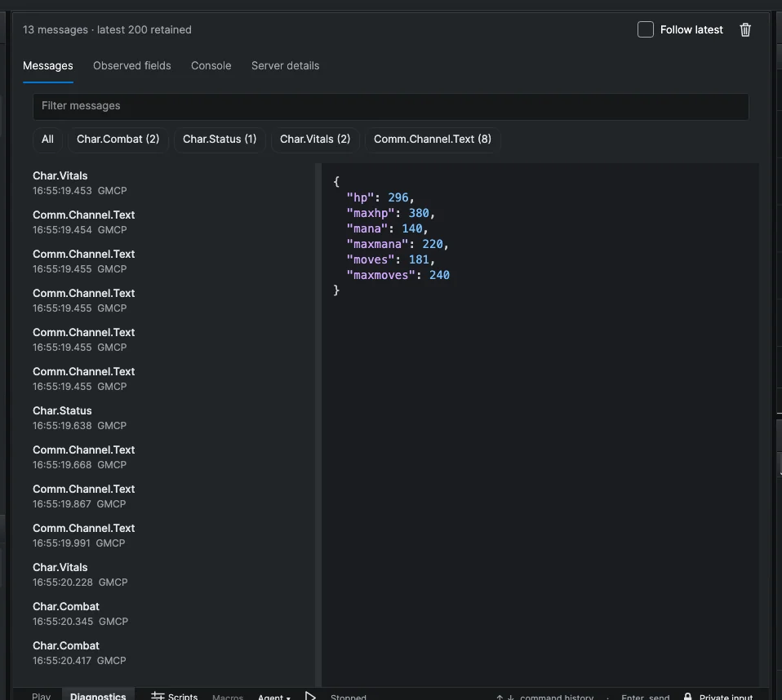Open the Console tab
The width and height of the screenshot is (782, 700).
pyautogui.click(x=211, y=66)
